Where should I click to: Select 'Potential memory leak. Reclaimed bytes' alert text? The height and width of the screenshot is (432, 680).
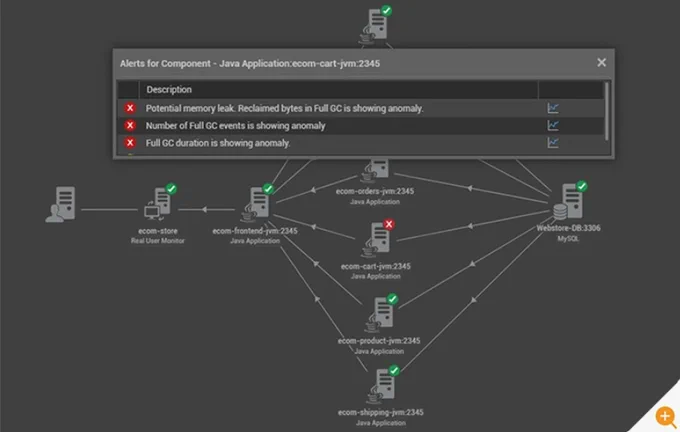click(x=284, y=108)
